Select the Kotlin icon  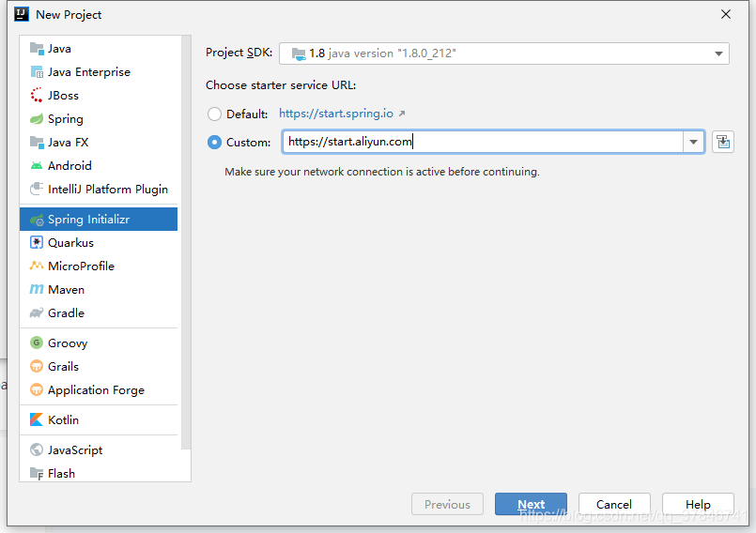pyautogui.click(x=37, y=420)
